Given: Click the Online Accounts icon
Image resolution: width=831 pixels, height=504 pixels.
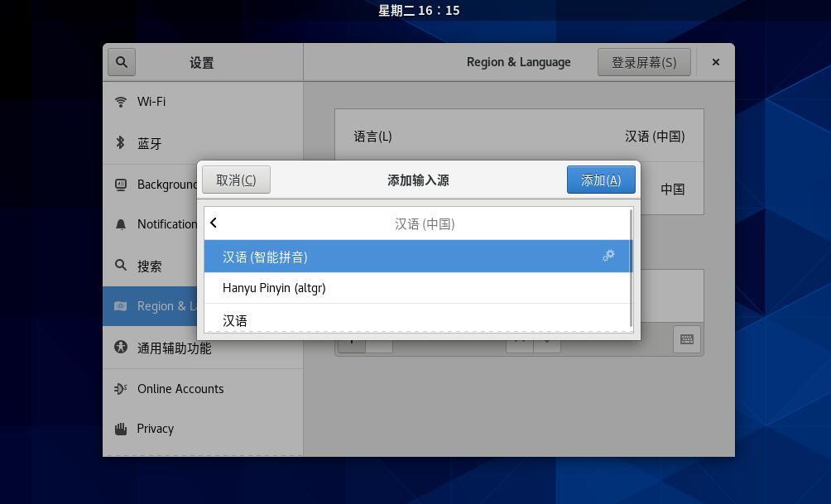Looking at the screenshot, I should [121, 388].
